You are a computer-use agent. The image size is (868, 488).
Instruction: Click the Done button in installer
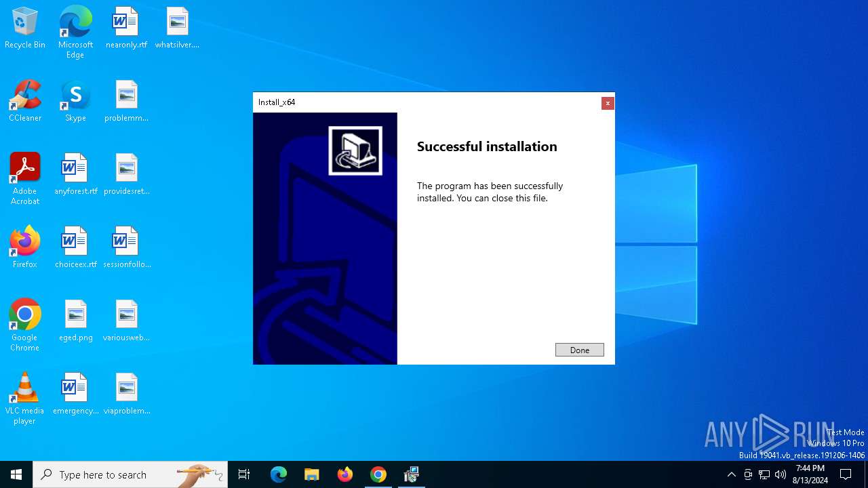(x=579, y=350)
